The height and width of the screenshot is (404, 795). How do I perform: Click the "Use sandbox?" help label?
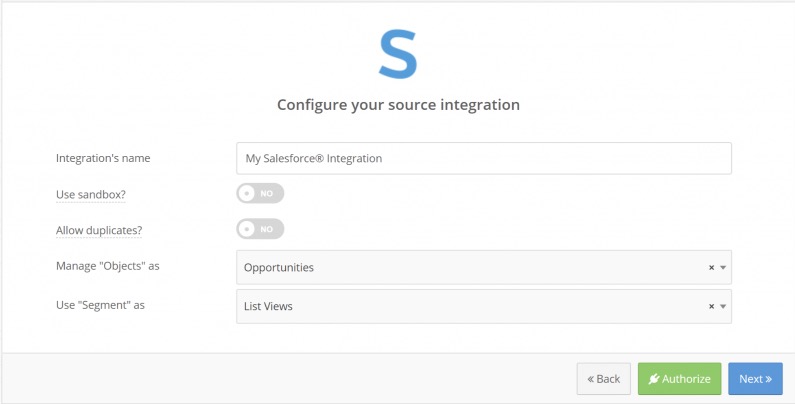click(x=90, y=194)
